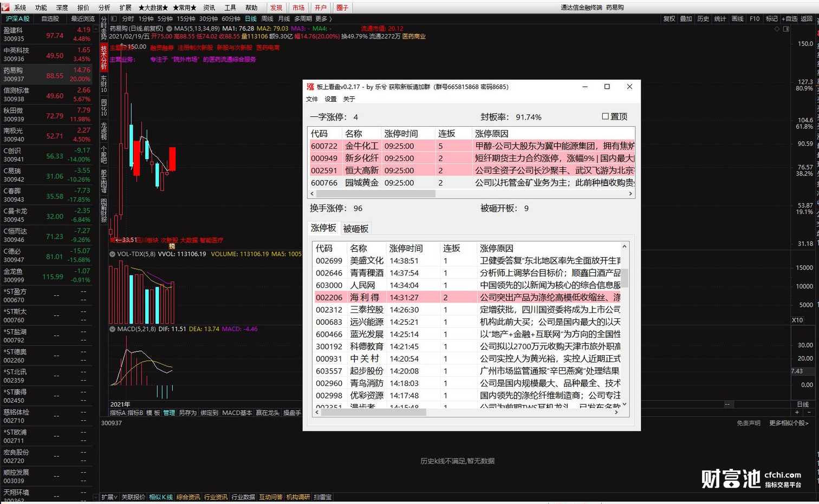Switch chart to 周线 period
Screen dimensions: 819x504
pyautogui.click(x=268, y=18)
